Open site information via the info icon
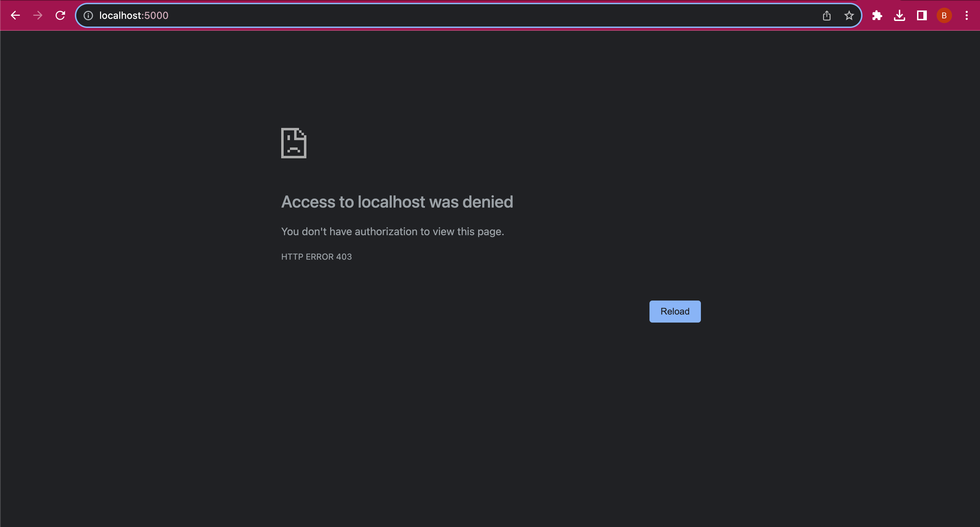 [88, 16]
